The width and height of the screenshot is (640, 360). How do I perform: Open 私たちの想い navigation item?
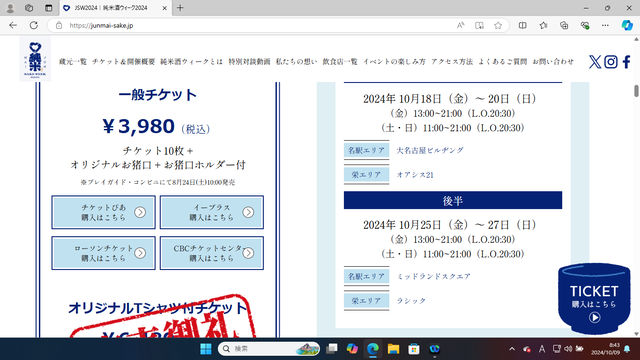pyautogui.click(x=297, y=62)
